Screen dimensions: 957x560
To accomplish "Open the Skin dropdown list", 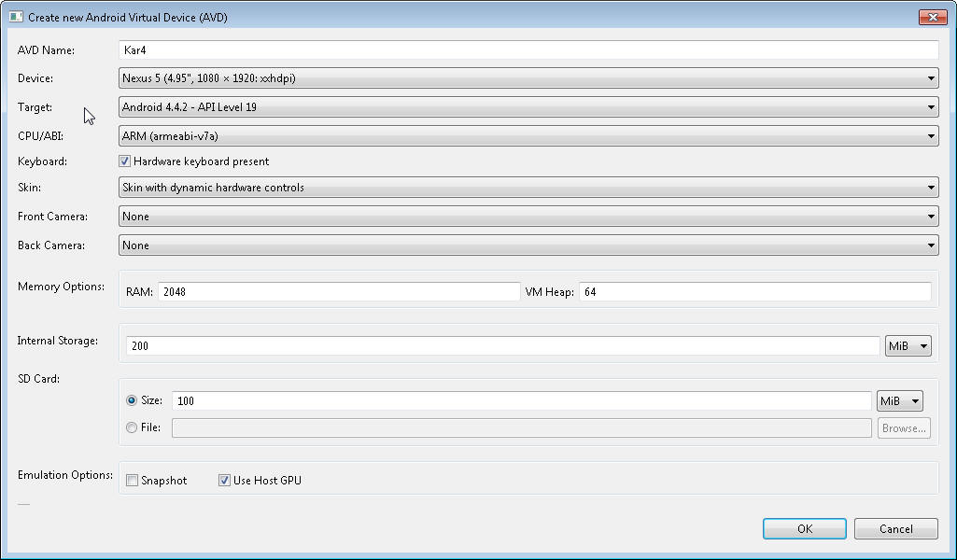I will click(x=528, y=188).
